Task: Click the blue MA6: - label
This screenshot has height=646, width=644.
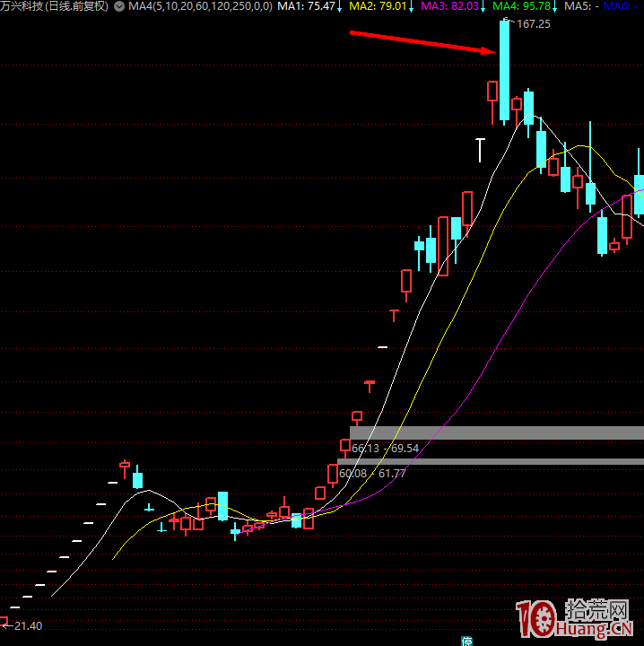Action: [622, 6]
